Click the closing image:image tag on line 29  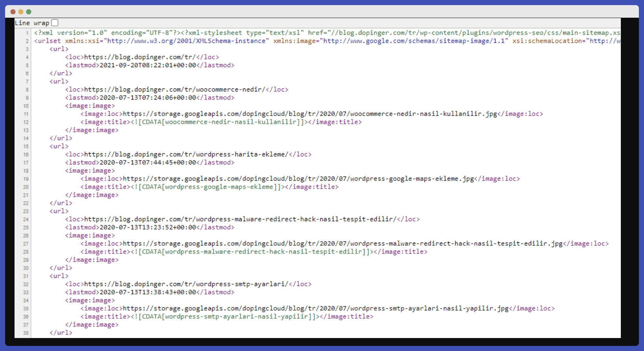coord(92,260)
